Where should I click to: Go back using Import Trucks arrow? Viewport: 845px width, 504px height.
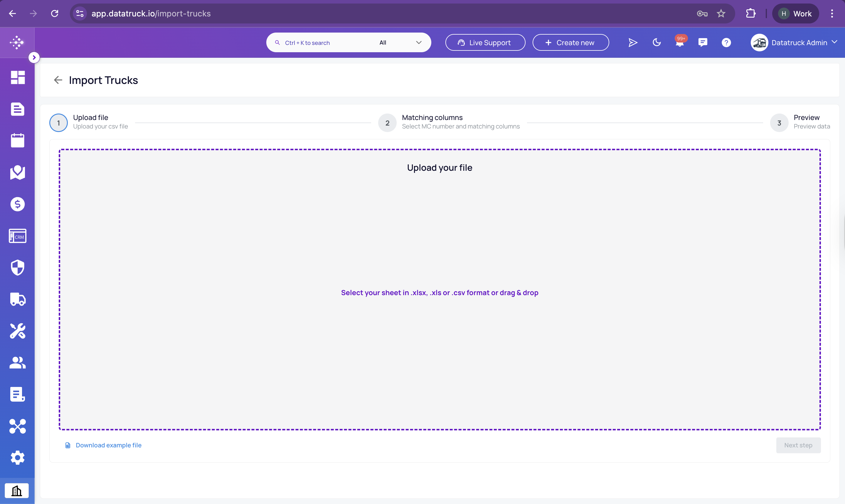58,80
